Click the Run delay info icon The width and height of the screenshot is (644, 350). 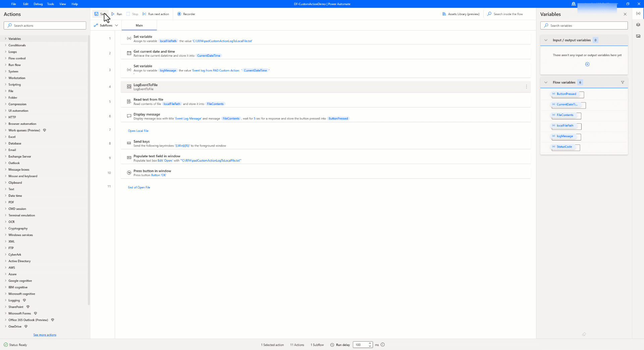point(383,345)
